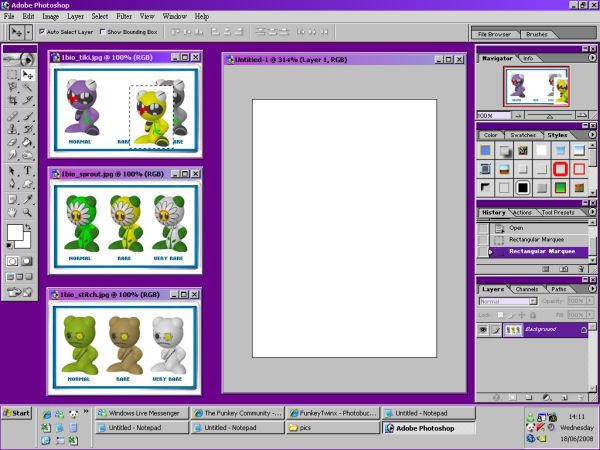Toggle history brush source box beside Open state

click(x=483, y=228)
